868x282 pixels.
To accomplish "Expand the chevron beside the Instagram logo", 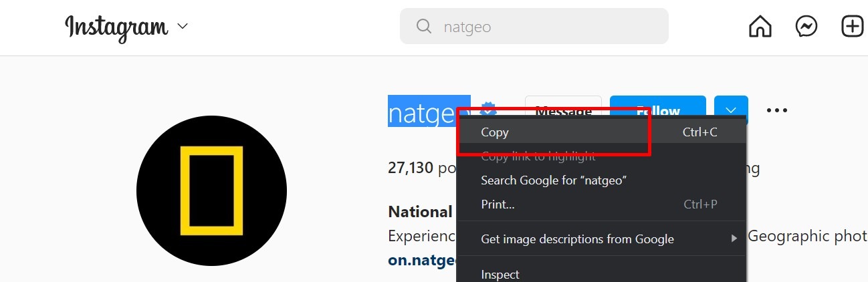I will (183, 27).
